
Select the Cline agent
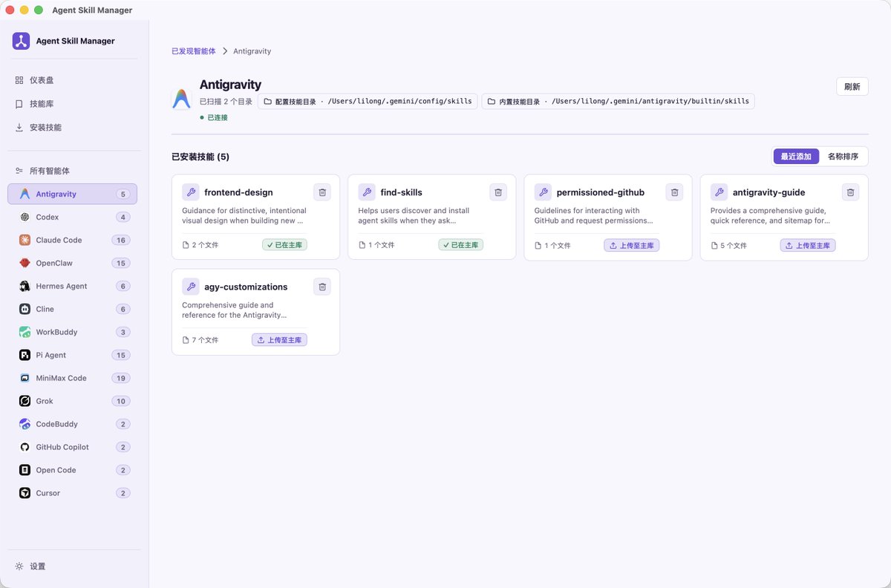tap(72, 309)
